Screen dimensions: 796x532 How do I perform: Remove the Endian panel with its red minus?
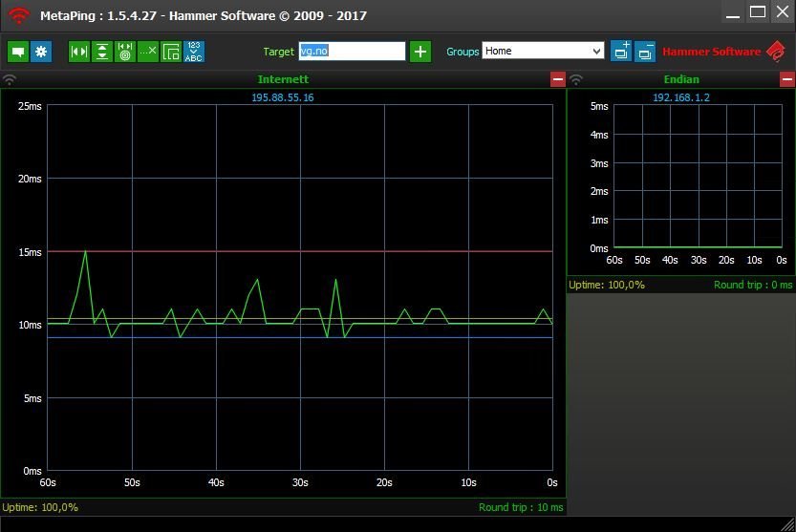pos(787,79)
